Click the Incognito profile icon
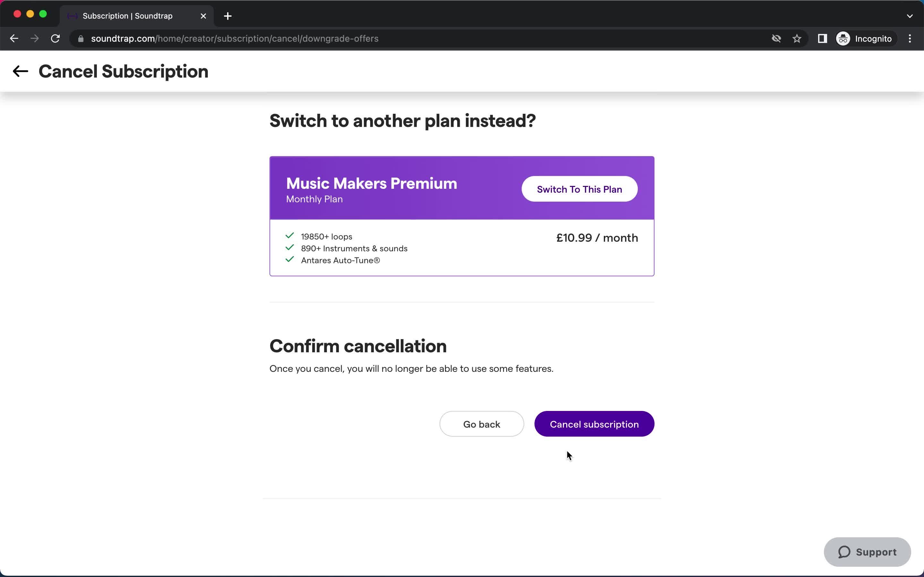Image resolution: width=924 pixels, height=577 pixels. tap(843, 38)
